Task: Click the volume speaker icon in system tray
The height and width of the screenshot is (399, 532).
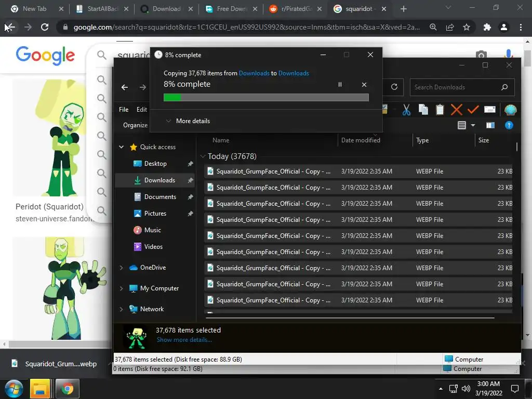Action: click(x=466, y=389)
